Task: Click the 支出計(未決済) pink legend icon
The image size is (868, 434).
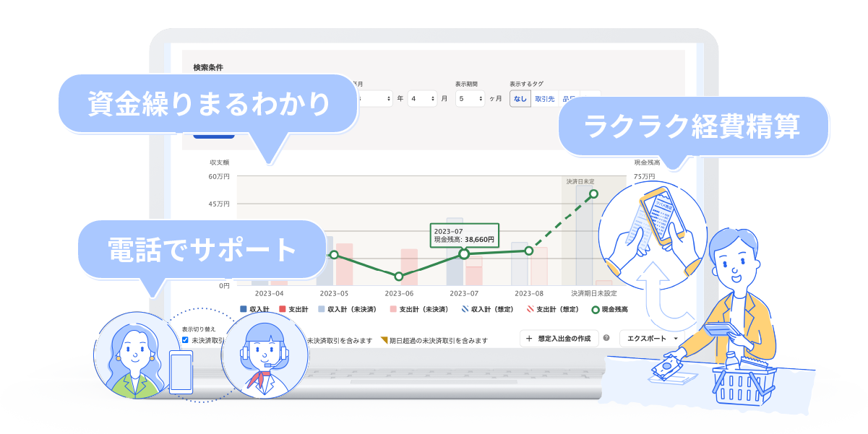Action: [393, 309]
